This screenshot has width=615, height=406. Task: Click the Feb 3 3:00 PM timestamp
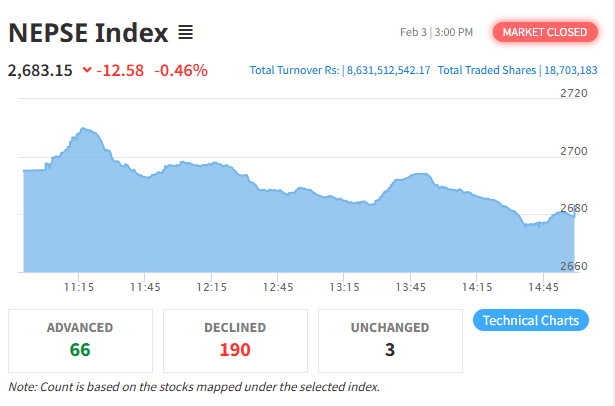tap(436, 33)
